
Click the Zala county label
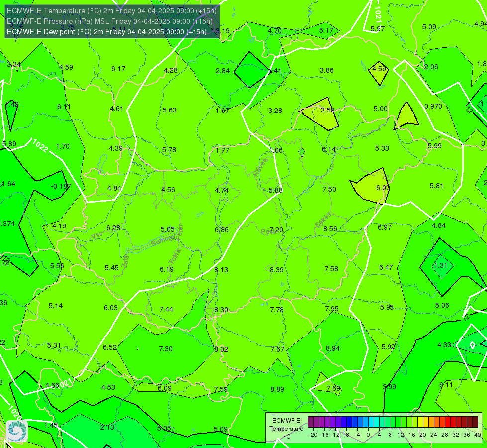(x=125, y=261)
